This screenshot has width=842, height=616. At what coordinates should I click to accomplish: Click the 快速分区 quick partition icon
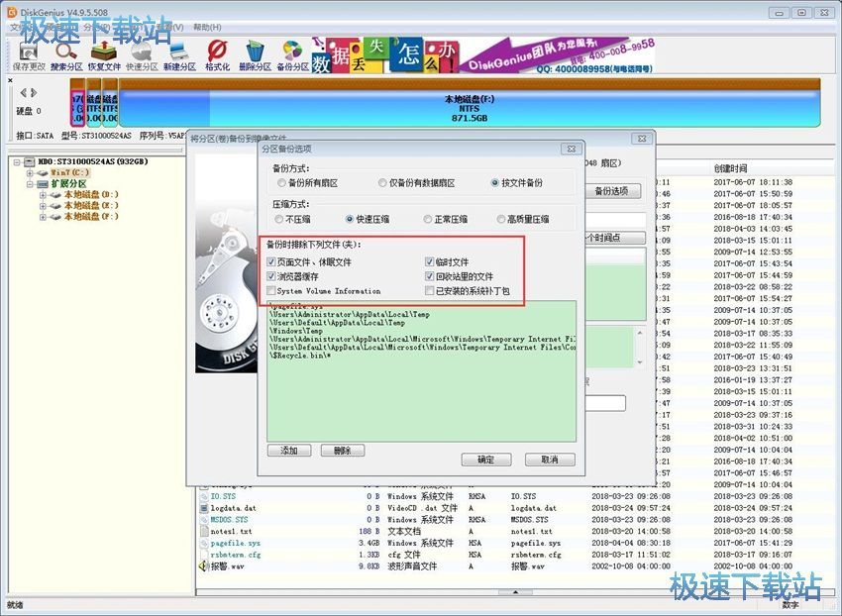pos(142,56)
